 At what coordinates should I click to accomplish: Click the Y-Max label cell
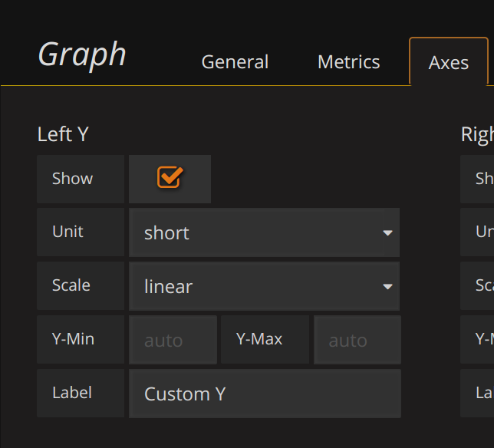click(x=259, y=339)
